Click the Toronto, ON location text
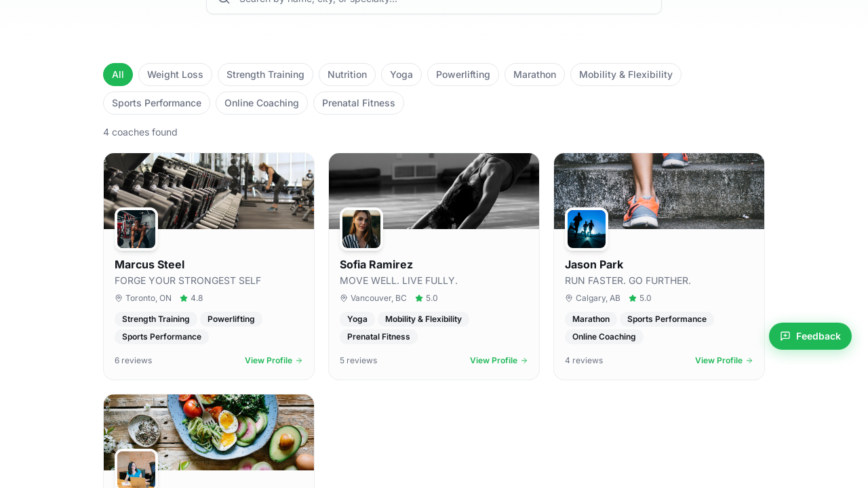 tap(149, 298)
